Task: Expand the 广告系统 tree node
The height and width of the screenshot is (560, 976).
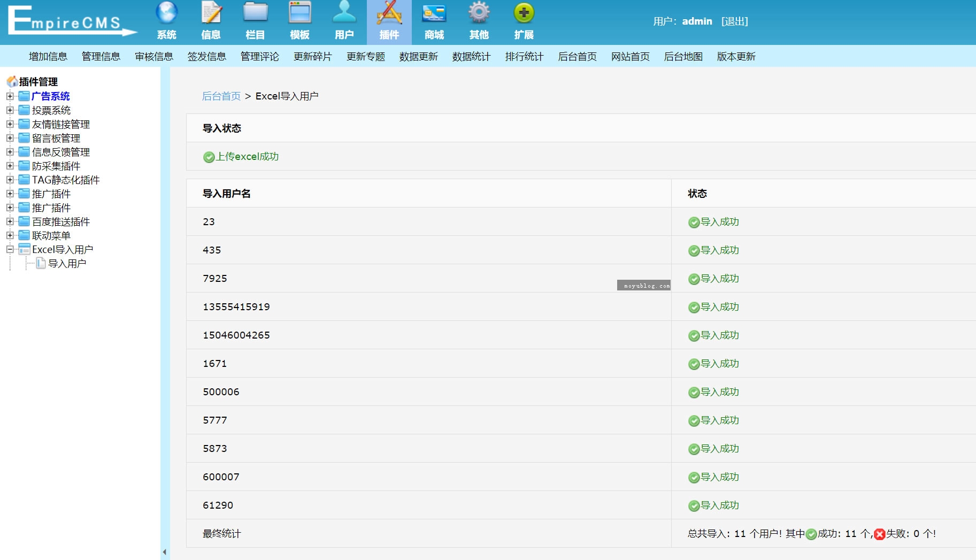Action: (x=10, y=96)
